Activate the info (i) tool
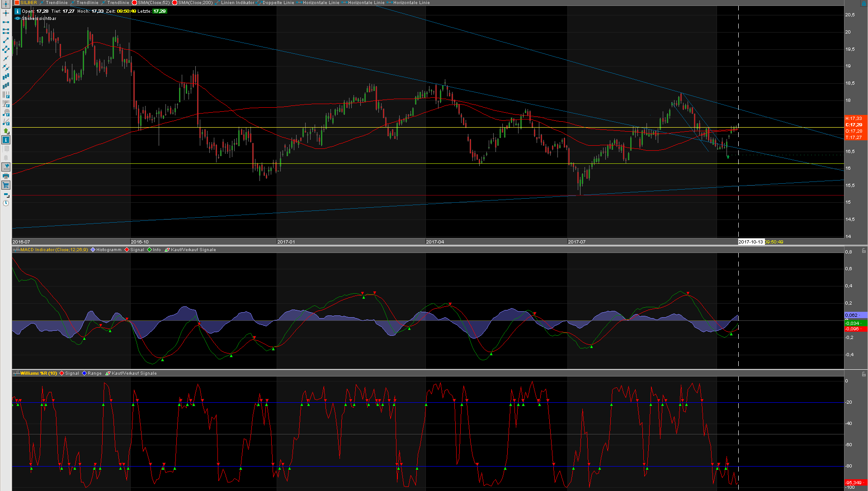868x491 pixels. click(x=6, y=140)
